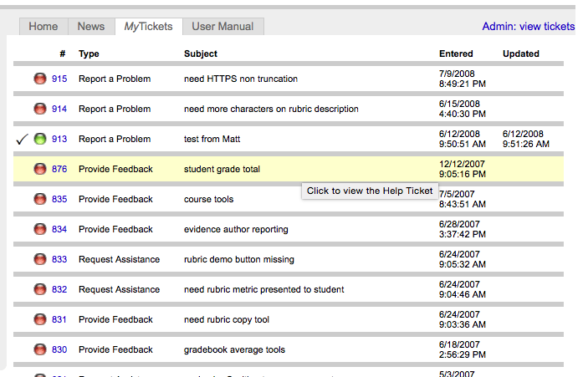This screenshot has width=588, height=377.
Task: Click the red status icon for ticket 835
Action: 39,199
